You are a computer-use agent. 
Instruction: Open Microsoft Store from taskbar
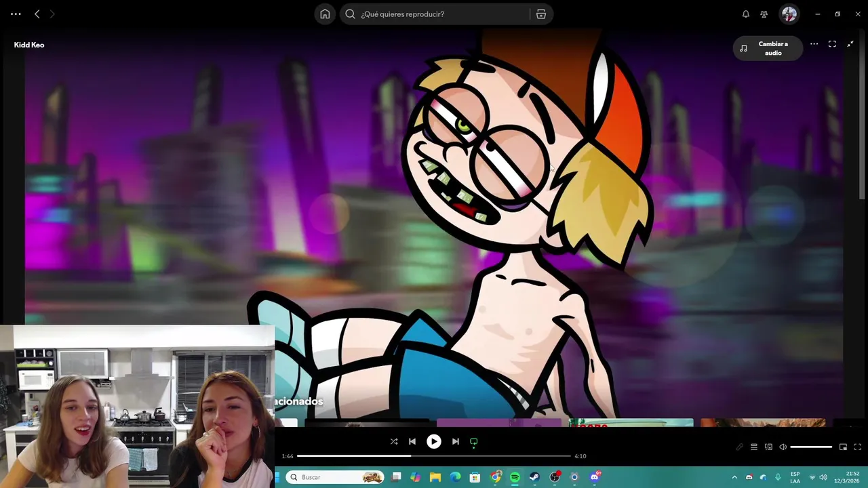point(475,477)
